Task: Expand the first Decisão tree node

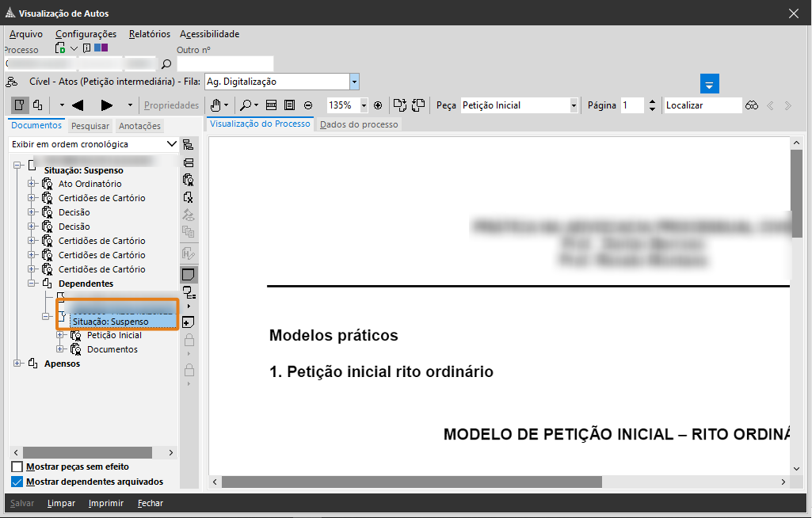Action: point(32,211)
